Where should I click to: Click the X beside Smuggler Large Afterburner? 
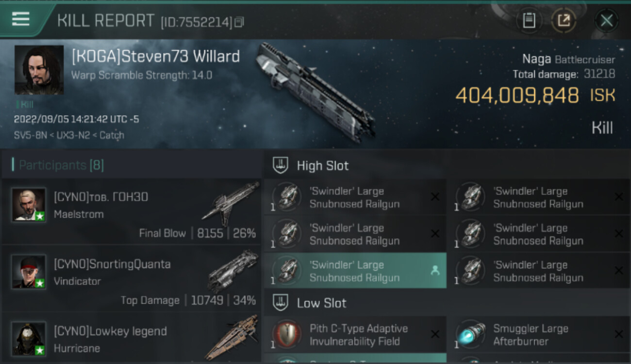pos(619,334)
